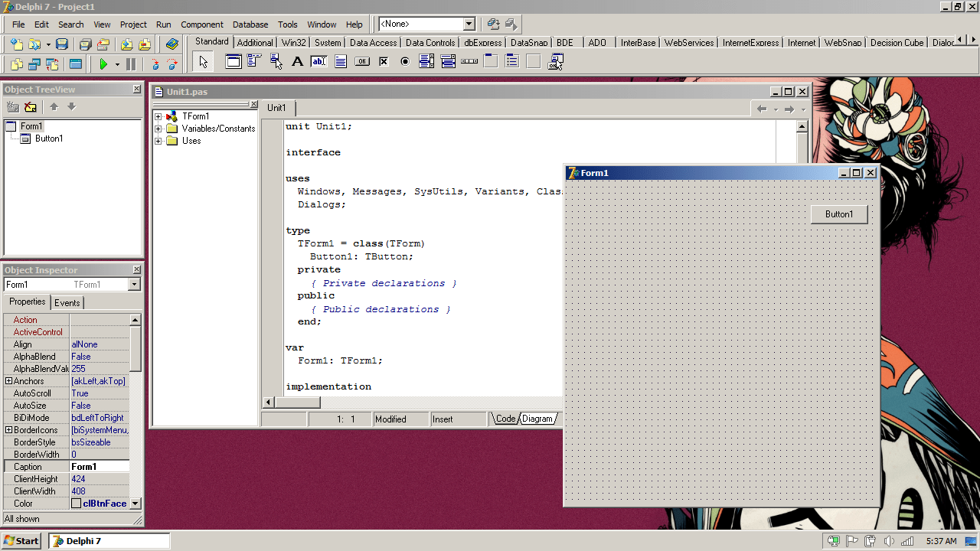Select the CheckBox component in palette

(x=384, y=61)
